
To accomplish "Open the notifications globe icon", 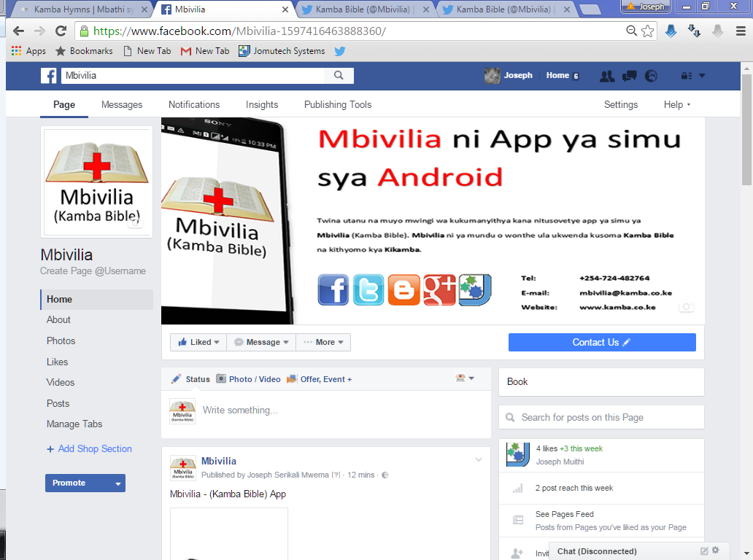I will (651, 75).
